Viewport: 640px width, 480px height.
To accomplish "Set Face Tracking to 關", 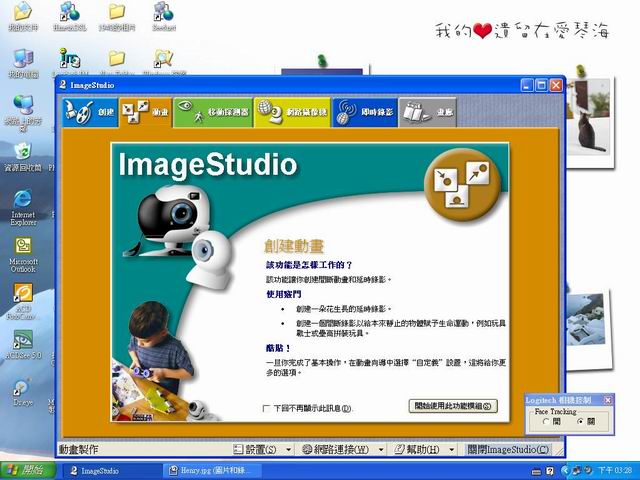I will click(x=580, y=422).
